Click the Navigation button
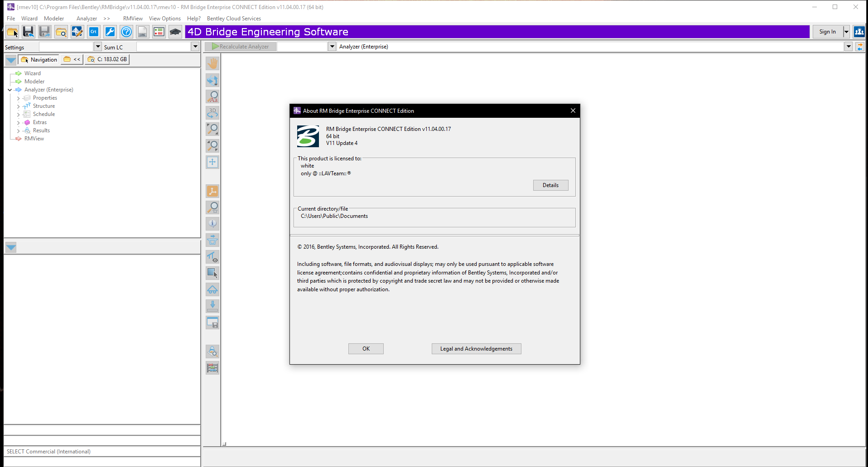 point(39,60)
